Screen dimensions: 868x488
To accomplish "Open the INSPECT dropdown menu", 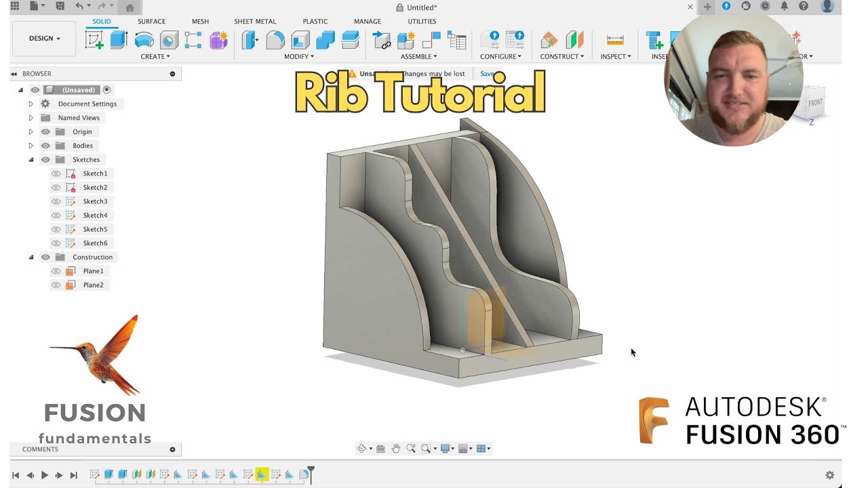I will tap(616, 56).
